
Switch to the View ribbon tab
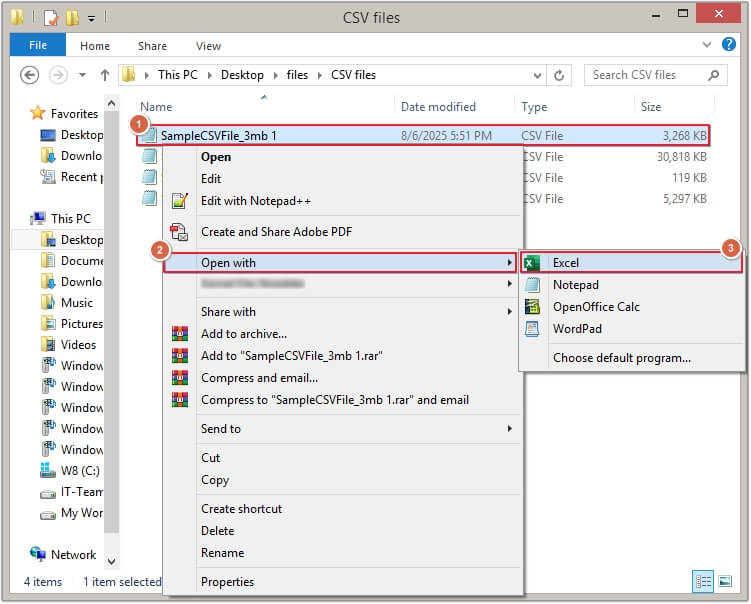208,46
